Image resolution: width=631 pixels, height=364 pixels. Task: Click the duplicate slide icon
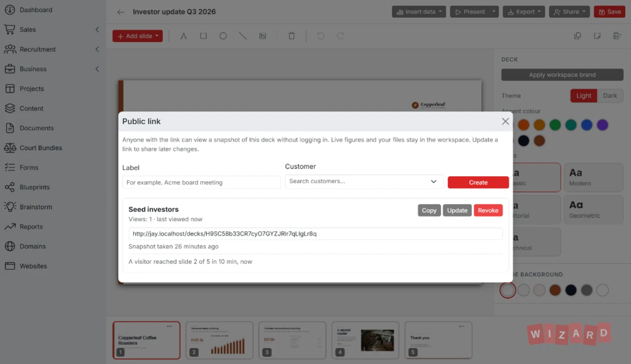578,36
